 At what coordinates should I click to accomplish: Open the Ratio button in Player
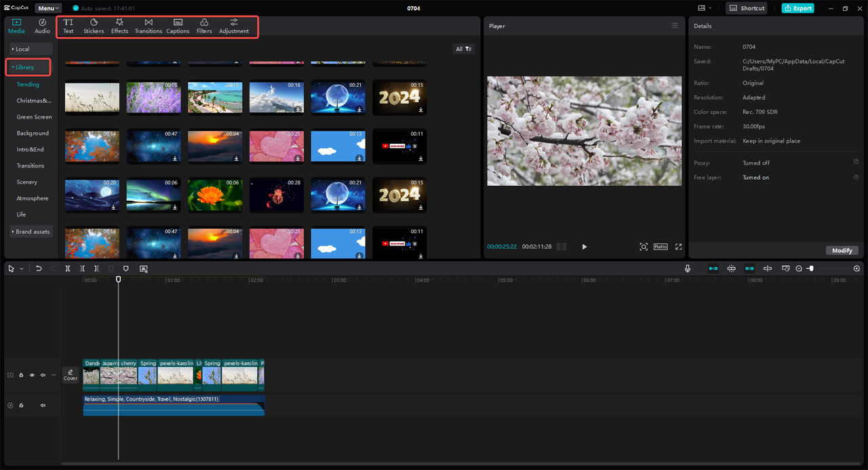660,247
